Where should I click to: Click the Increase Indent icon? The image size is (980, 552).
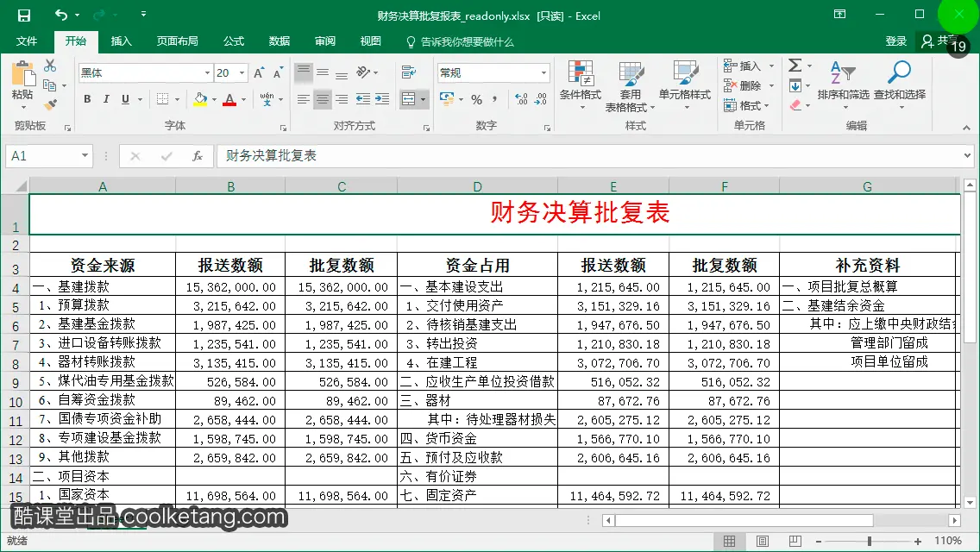382,99
